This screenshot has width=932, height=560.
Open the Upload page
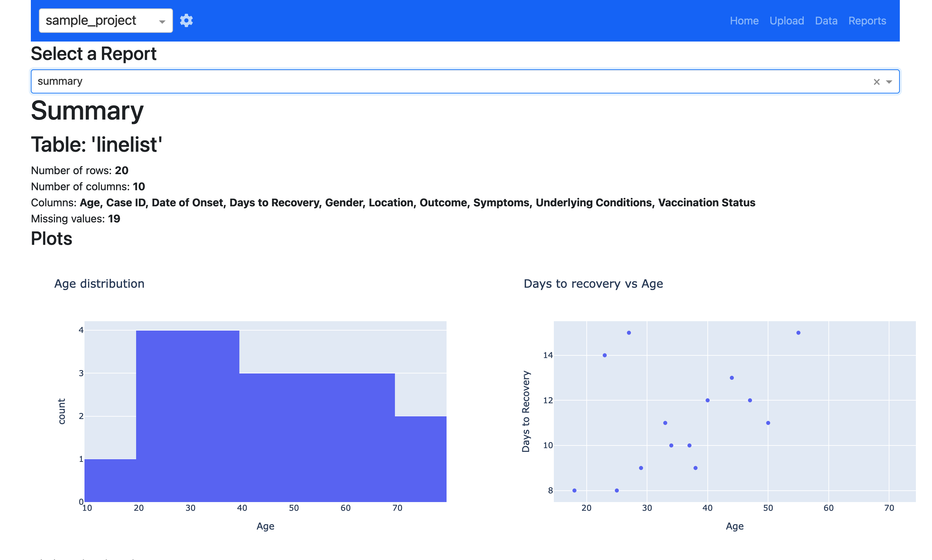(787, 21)
